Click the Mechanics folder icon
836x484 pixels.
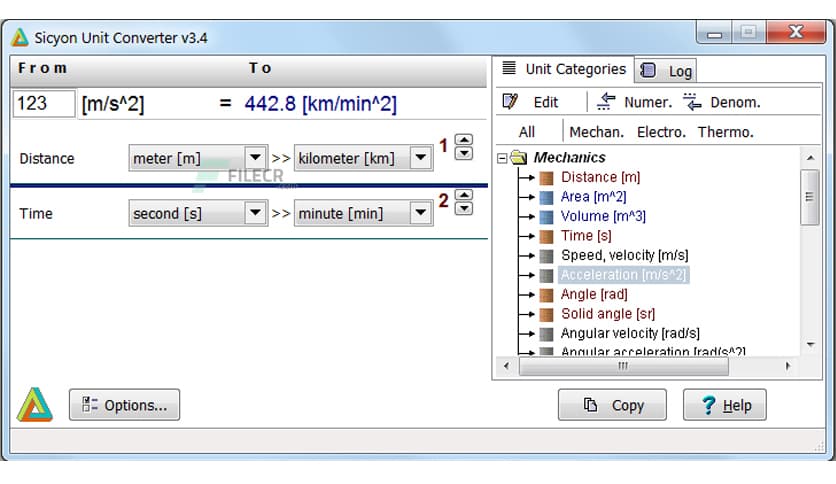coord(518,158)
